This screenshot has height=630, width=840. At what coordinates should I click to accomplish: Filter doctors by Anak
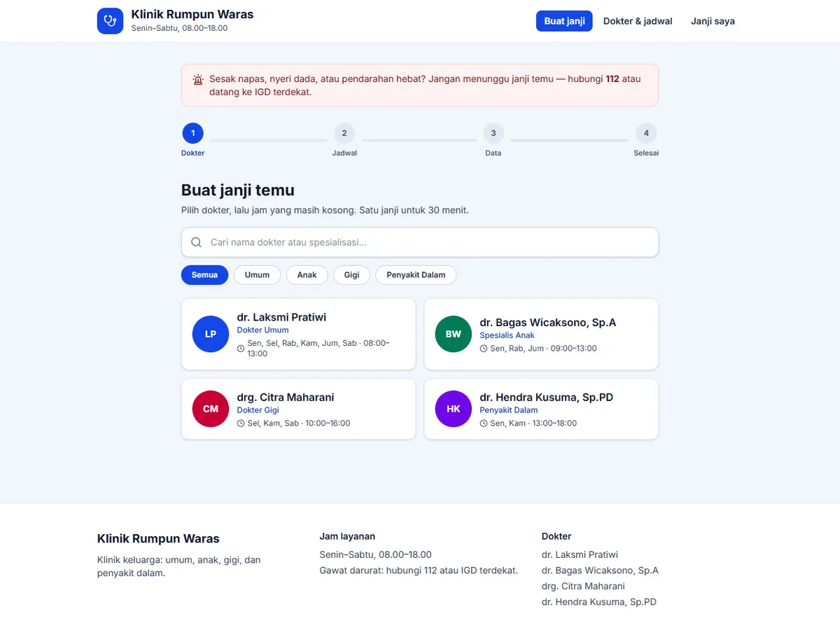pos(307,275)
